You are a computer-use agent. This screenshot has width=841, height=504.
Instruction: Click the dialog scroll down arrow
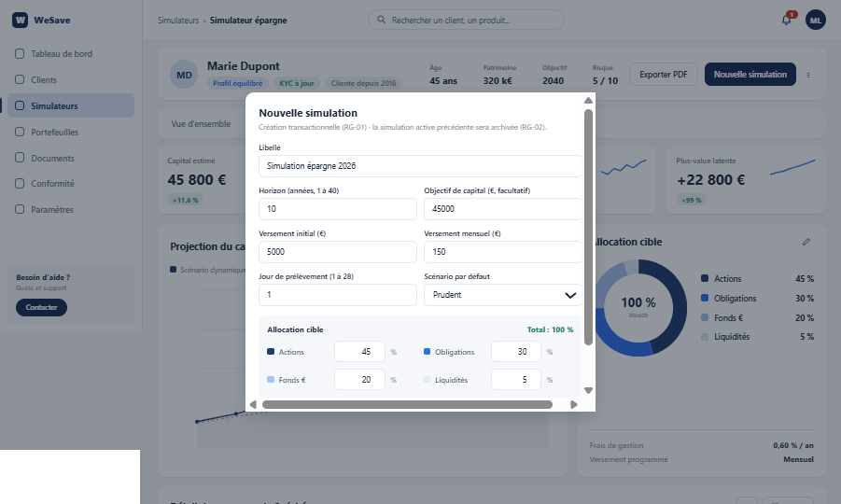click(588, 390)
